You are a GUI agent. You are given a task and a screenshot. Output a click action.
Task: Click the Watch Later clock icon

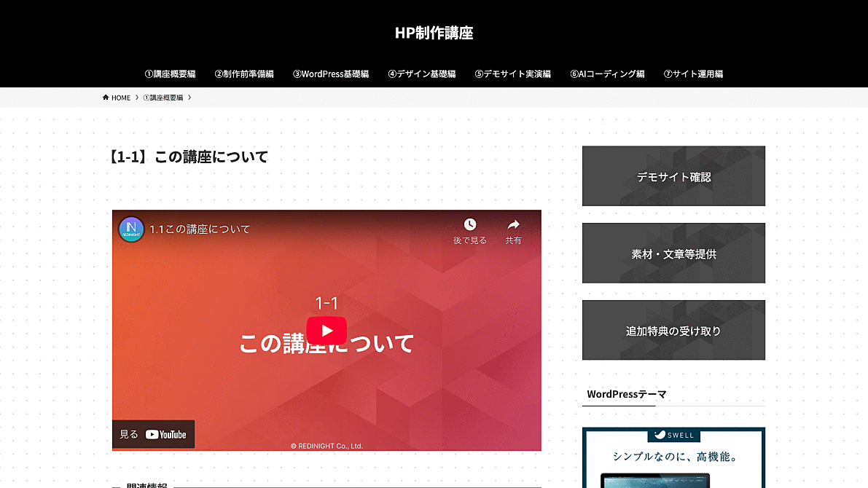tap(470, 224)
